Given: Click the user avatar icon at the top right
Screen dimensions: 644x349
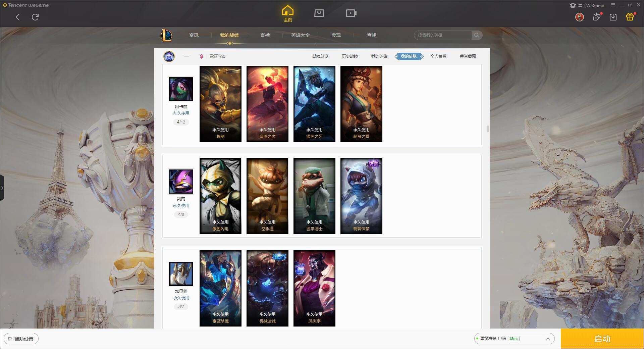Looking at the screenshot, I should tap(579, 17).
